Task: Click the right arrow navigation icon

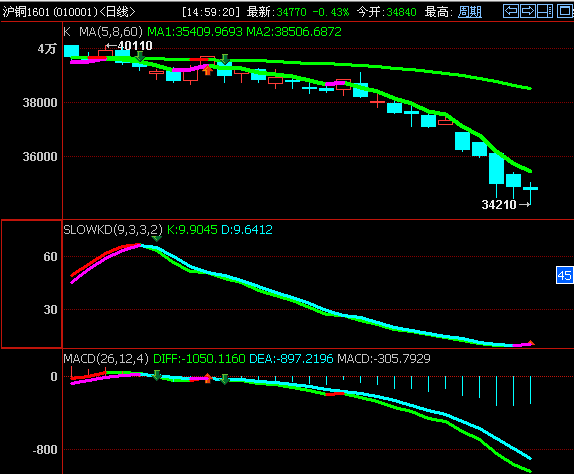Action: pyautogui.click(x=528, y=11)
